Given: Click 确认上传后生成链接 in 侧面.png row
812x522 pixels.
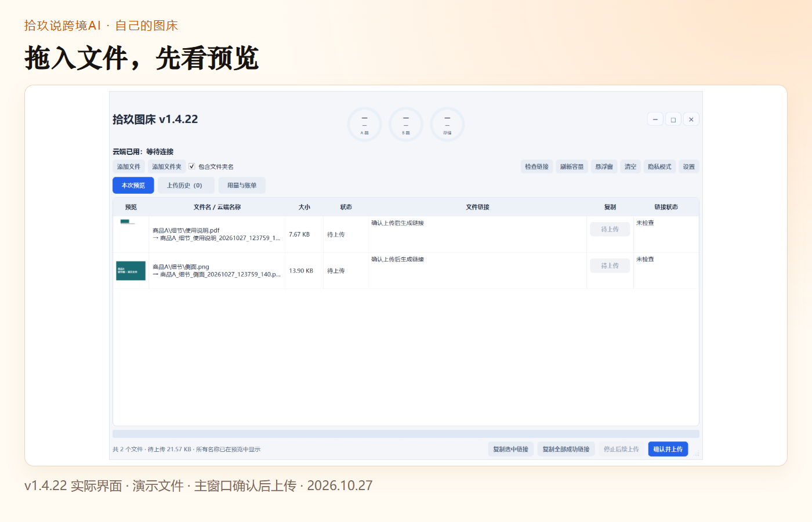Looking at the screenshot, I should [x=398, y=259].
